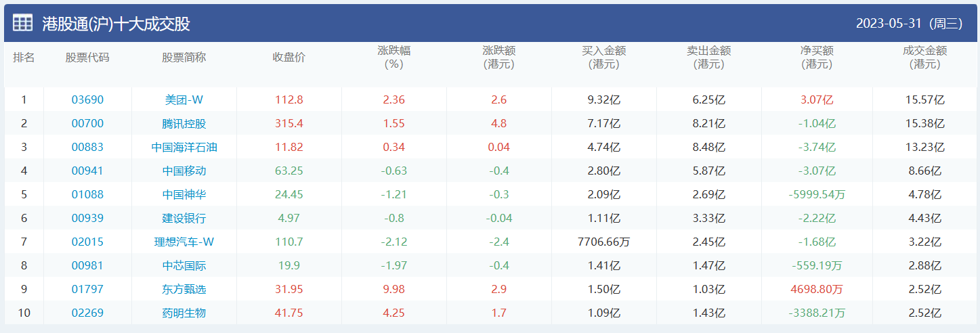Open 药明生物 stock link
Image resolution: width=980 pixels, height=333 pixels.
pyautogui.click(x=184, y=313)
